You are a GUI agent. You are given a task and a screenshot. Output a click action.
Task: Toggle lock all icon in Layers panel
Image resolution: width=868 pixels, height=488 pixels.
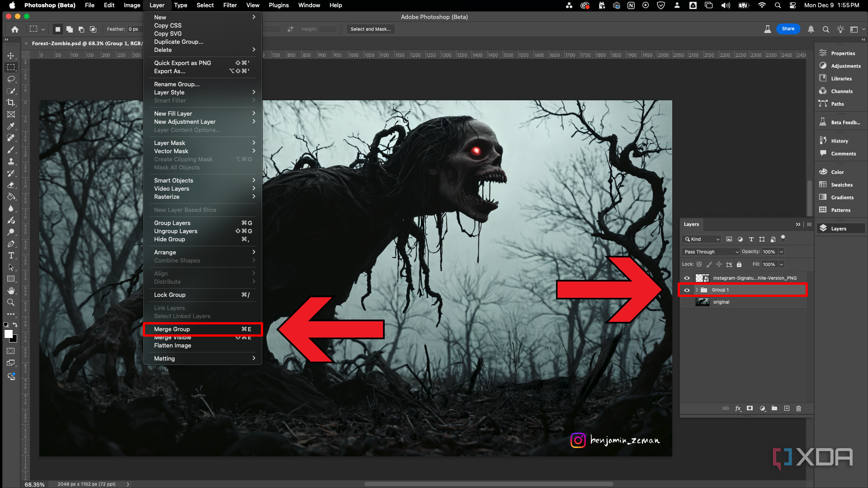pos(739,264)
